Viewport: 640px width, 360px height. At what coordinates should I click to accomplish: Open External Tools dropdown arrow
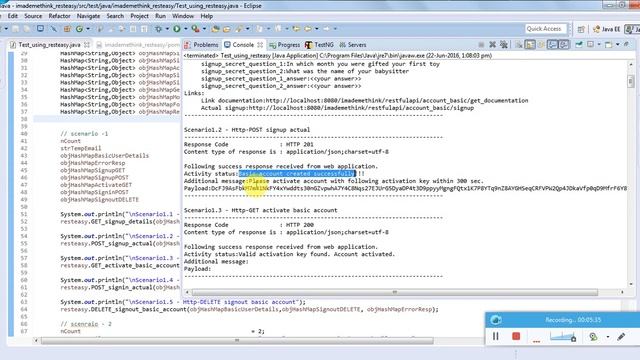pyautogui.click(x=204, y=29)
